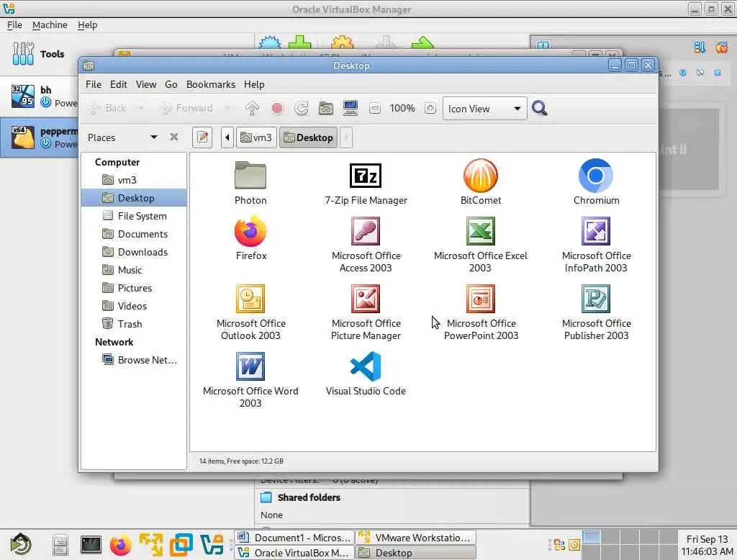Image resolution: width=737 pixels, height=560 pixels.
Task: Click the Back navigation button
Action: 109,109
